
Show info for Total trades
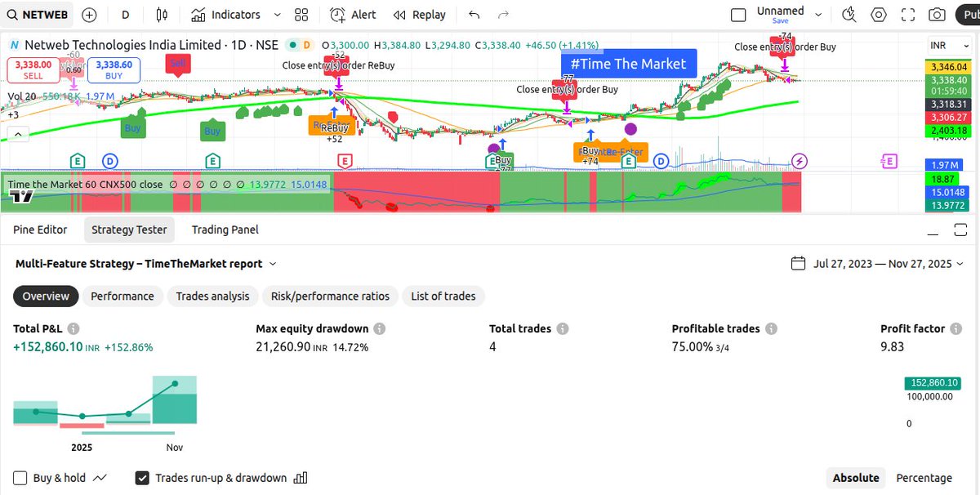563,328
